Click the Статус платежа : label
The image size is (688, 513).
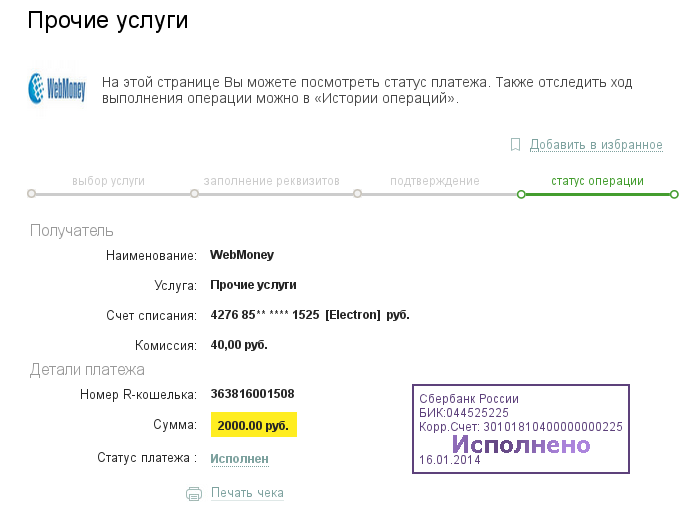[x=147, y=458]
